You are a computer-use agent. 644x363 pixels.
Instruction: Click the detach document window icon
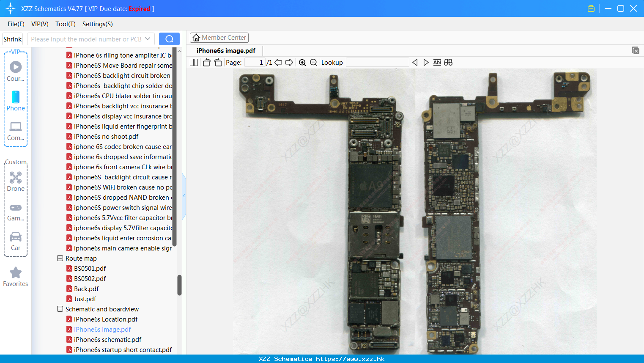[x=635, y=50]
